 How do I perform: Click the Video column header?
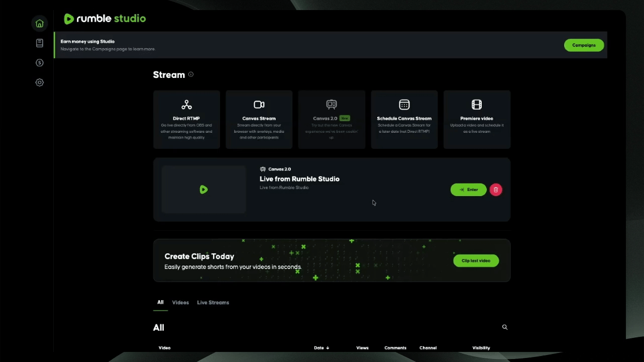[x=165, y=348]
